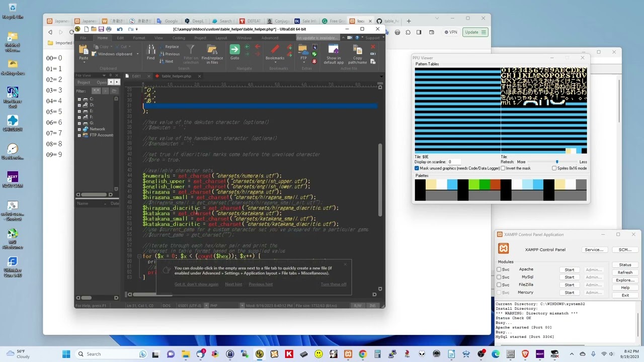Screen dimensions: 644x362
Task: Click the XAMPP Service... button
Action: tap(594, 250)
